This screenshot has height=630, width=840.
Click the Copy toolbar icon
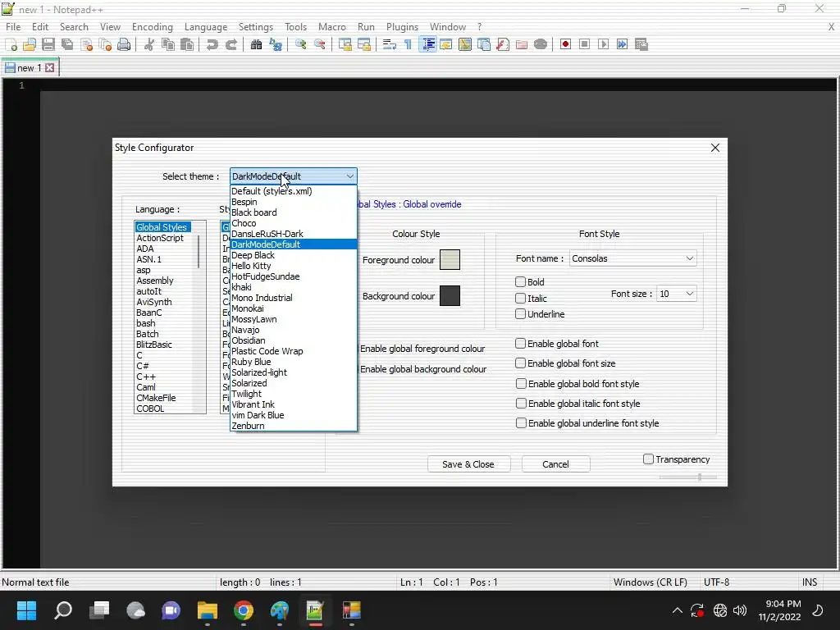[168, 44]
